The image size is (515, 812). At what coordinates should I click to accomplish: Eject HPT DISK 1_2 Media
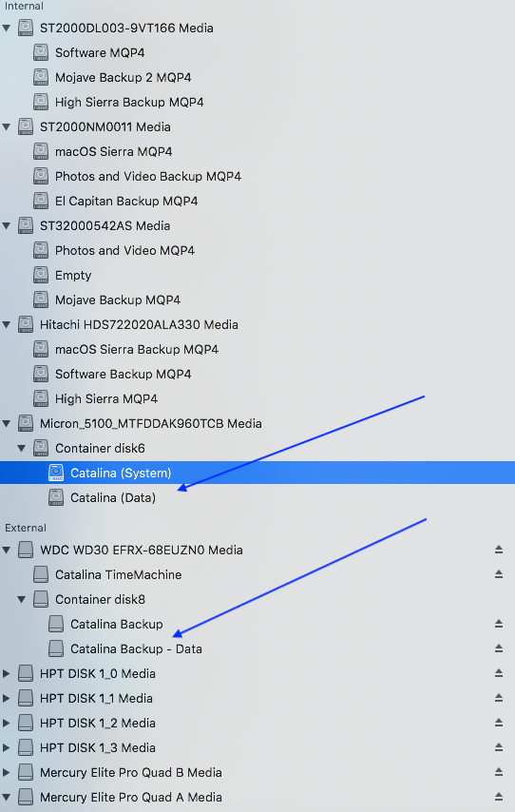499,723
